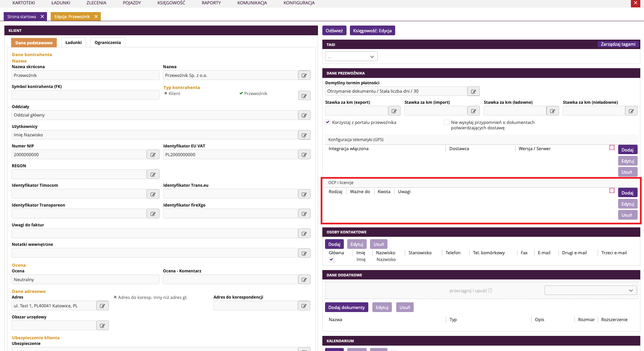The height and width of the screenshot is (351, 644).
Task: Click edit icon for Ocena - Komentarz
Action: (304, 279)
